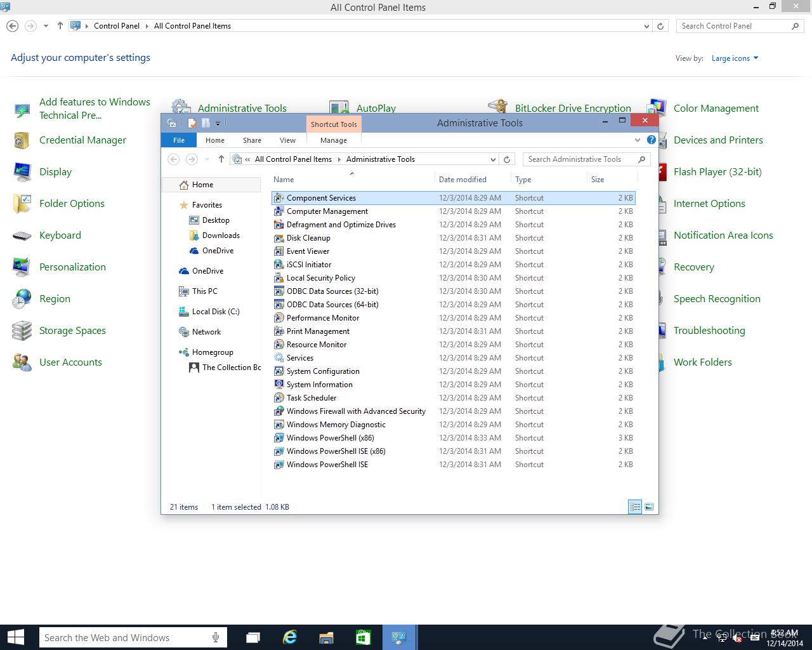Viewport: 812px width, 650px height.
Task: Click the Component Services shortcut icon
Action: pos(278,198)
